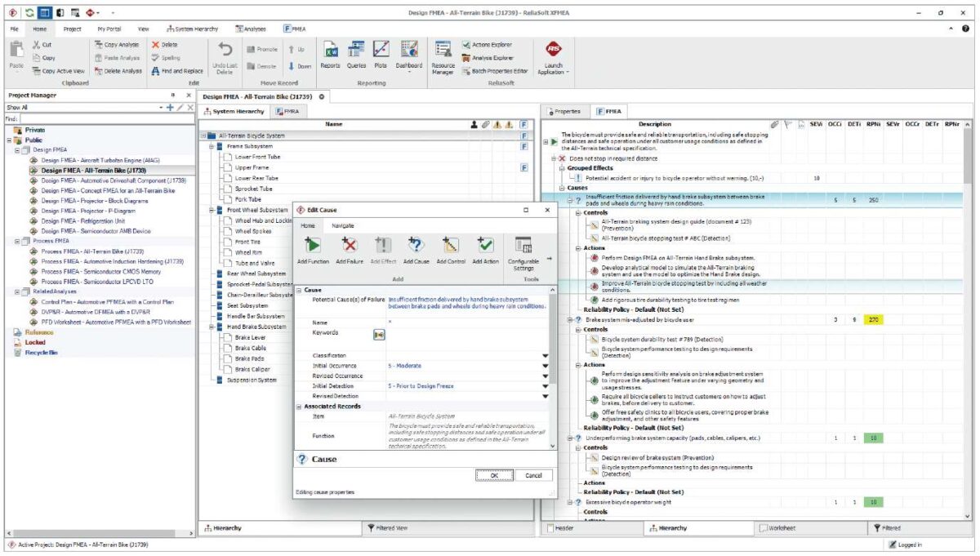Toggle the Header checkbox at bottom

550,528
